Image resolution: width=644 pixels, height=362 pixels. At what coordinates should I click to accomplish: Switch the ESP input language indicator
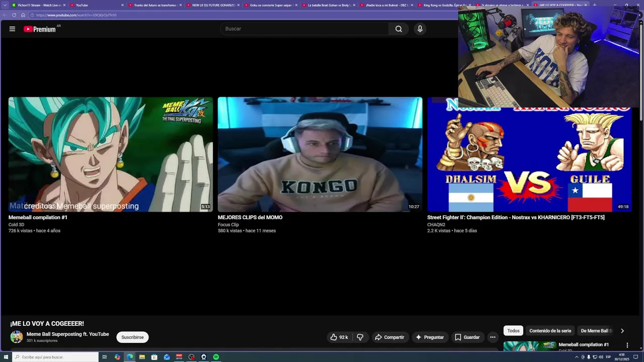click(608, 357)
